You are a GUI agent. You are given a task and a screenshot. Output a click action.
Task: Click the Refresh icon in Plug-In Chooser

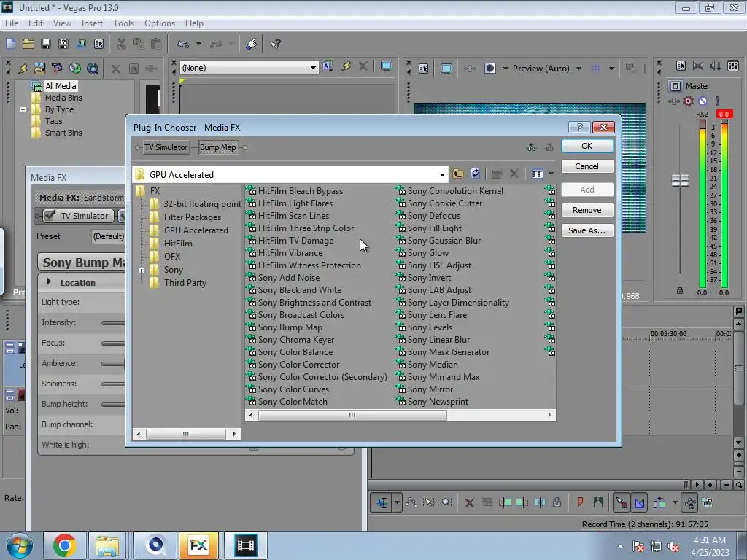click(x=475, y=174)
